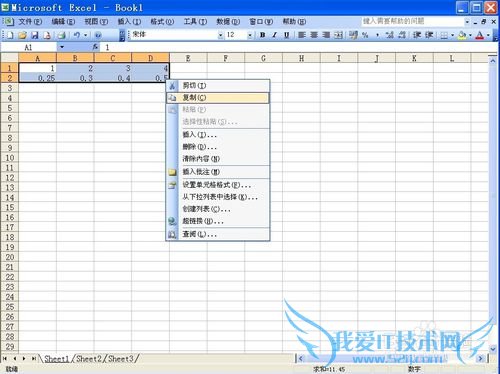This screenshot has width=500, height=374.
Task: Select column F header
Action: click(x=226, y=58)
